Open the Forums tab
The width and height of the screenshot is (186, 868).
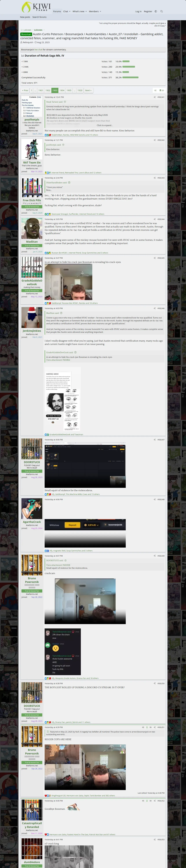click(57, 11)
